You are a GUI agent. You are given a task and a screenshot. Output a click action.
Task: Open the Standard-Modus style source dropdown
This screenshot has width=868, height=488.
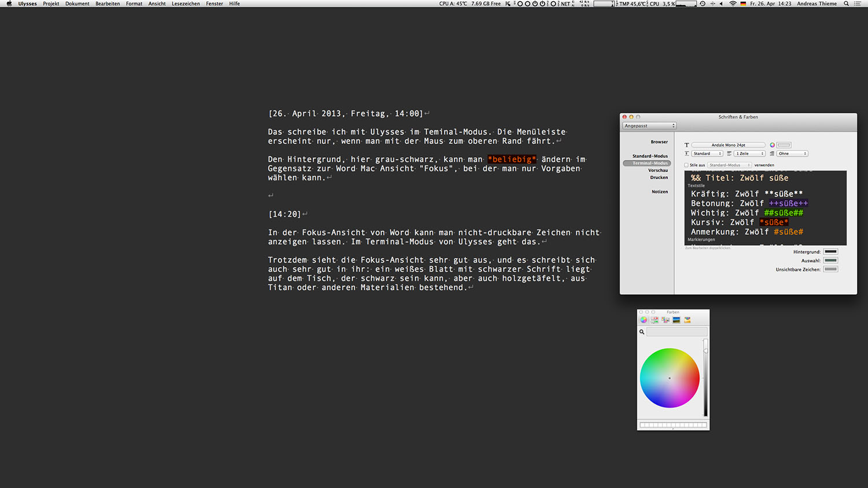point(729,165)
